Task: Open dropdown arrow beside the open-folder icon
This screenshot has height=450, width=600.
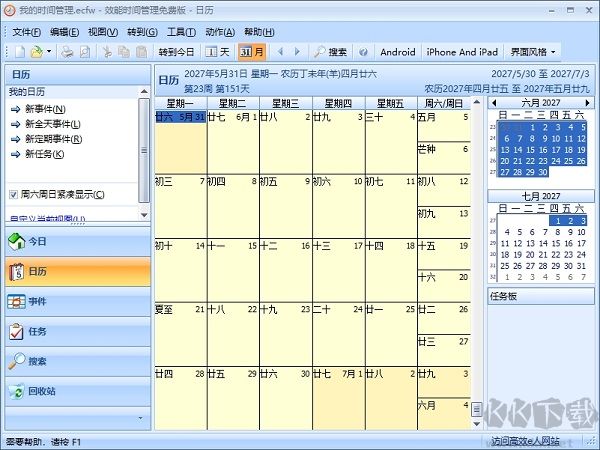Action: [48, 51]
